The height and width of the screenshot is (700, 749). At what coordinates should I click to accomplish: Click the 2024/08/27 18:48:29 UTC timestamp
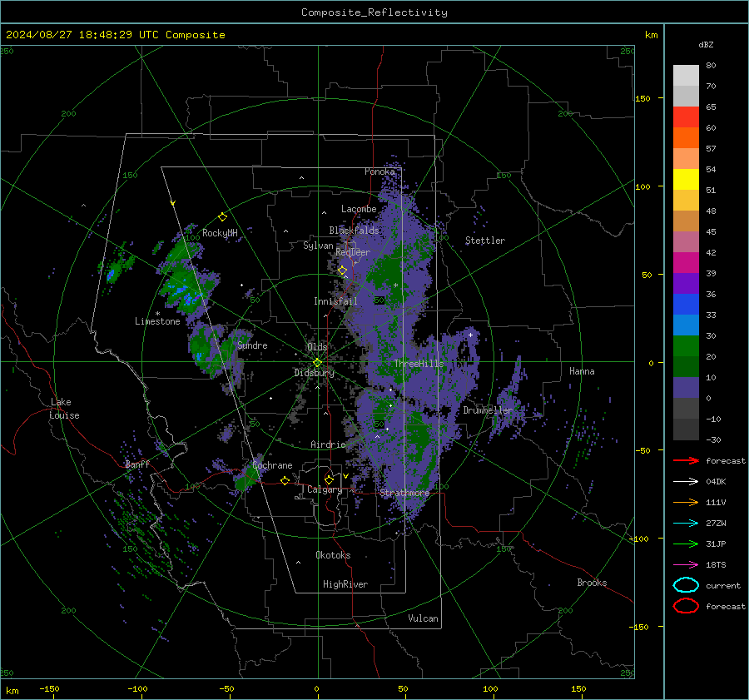pyautogui.click(x=72, y=35)
